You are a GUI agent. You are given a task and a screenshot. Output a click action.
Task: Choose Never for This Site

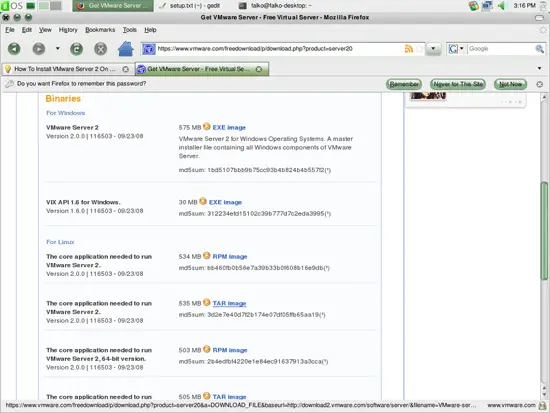point(458,84)
